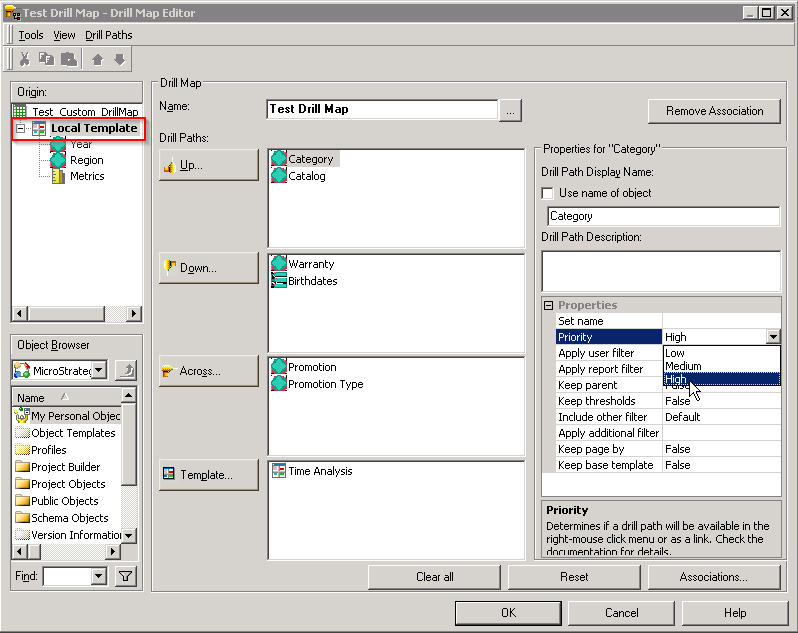The height and width of the screenshot is (633, 798).
Task: Open the Tools menu
Action: pos(31,35)
